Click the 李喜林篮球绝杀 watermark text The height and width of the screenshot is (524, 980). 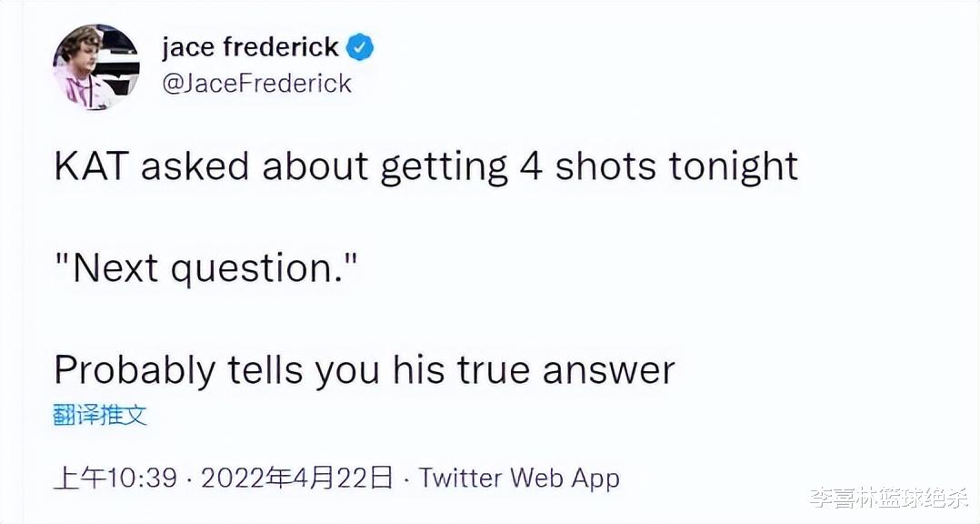tap(889, 499)
